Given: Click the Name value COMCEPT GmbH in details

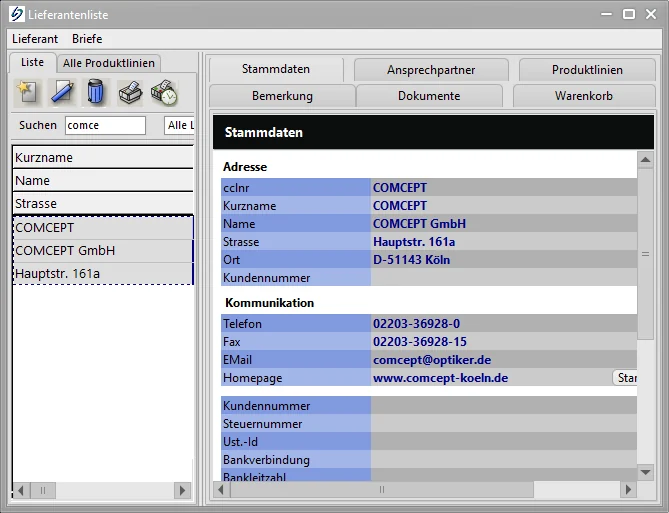Looking at the screenshot, I should point(419,224).
